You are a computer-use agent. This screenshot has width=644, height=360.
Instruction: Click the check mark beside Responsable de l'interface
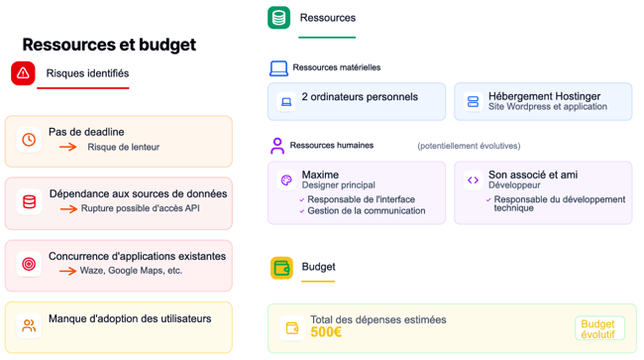[x=302, y=199]
